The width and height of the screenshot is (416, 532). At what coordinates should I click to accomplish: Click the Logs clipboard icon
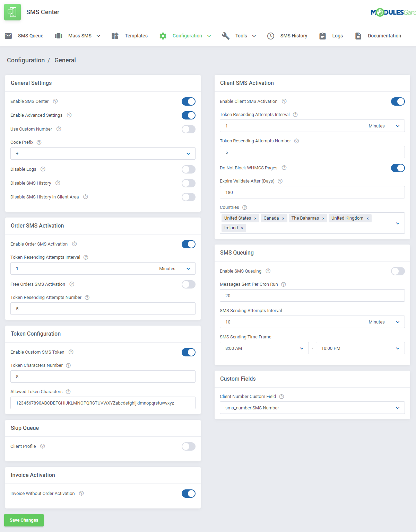[x=322, y=36]
